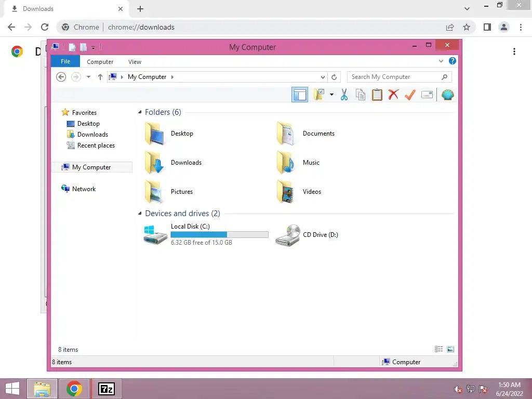Go up one level with up arrow
This screenshot has height=399, width=532.
[100, 77]
